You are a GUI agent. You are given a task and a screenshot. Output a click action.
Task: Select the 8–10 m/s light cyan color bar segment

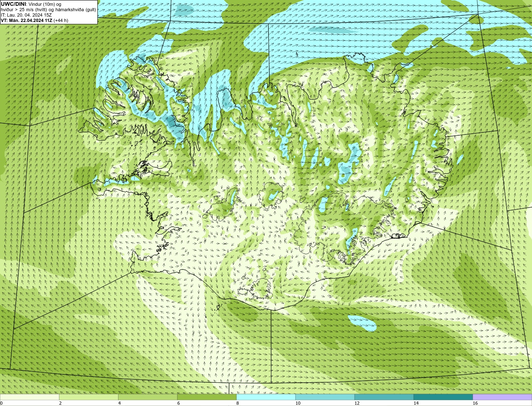[266, 397]
